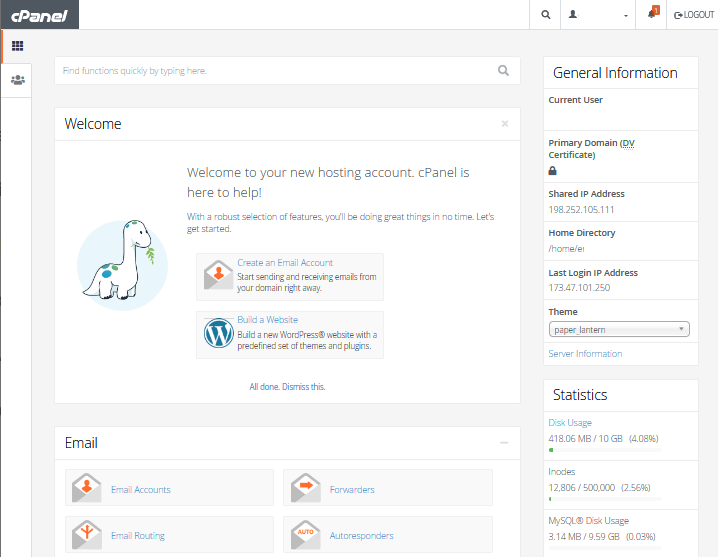
Task: Open the Theme dropdown paper_lantern
Action: pyautogui.click(x=619, y=329)
